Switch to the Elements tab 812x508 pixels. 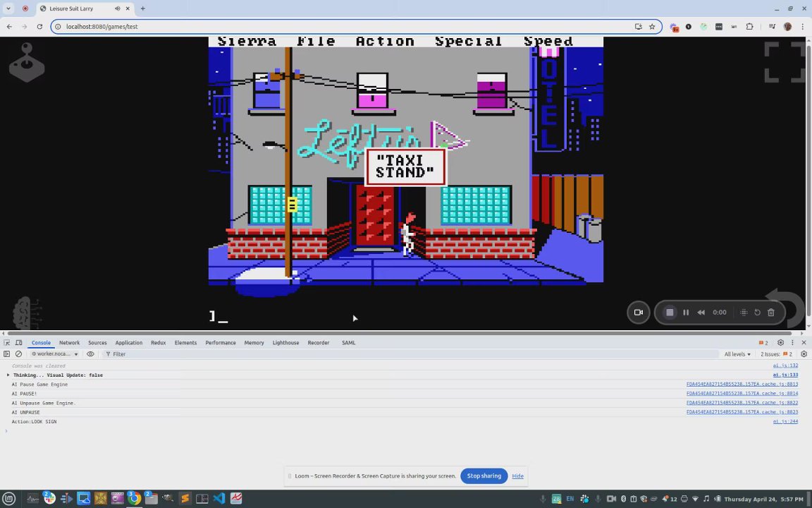pyautogui.click(x=185, y=343)
